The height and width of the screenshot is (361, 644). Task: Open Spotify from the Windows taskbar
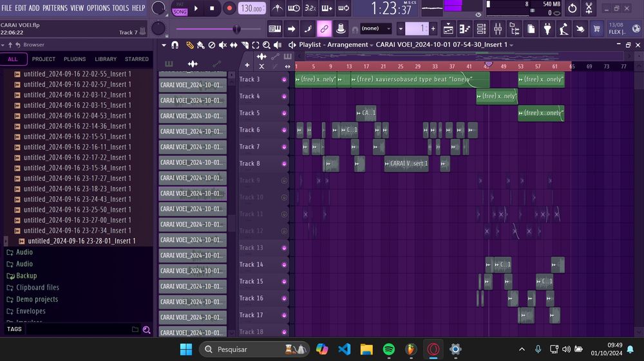click(x=388, y=349)
